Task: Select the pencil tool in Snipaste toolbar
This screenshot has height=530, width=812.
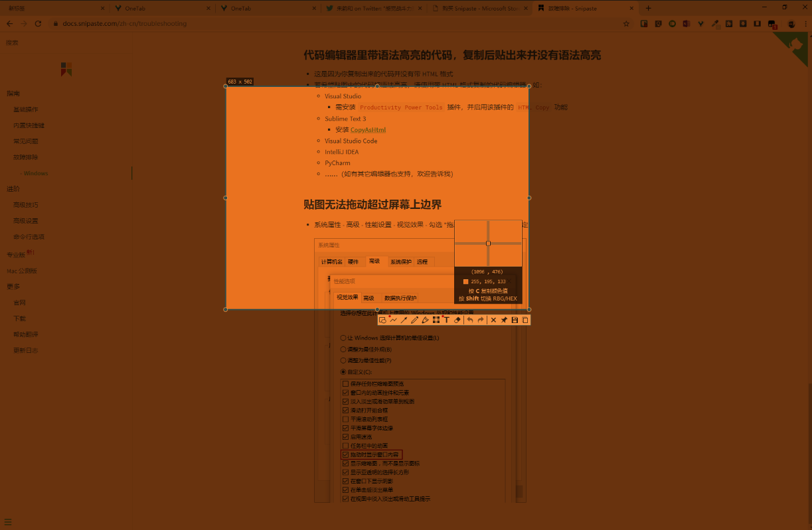Action: point(414,320)
